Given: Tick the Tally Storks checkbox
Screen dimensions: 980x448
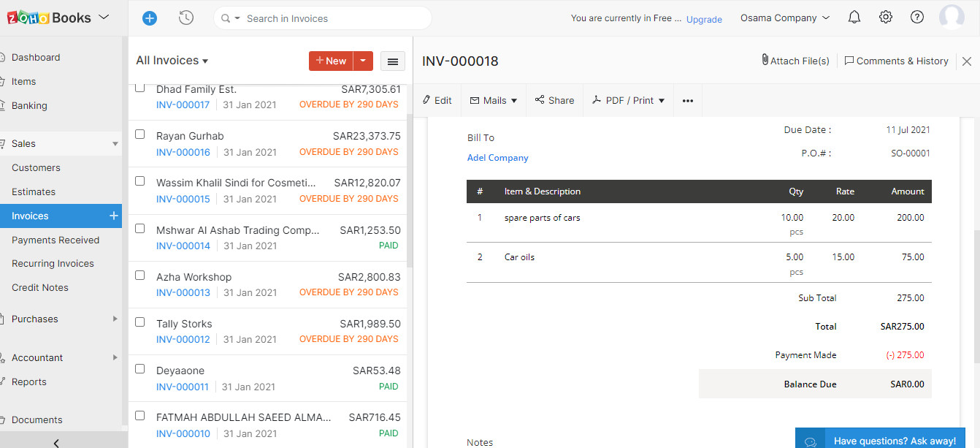Looking at the screenshot, I should (x=139, y=322).
